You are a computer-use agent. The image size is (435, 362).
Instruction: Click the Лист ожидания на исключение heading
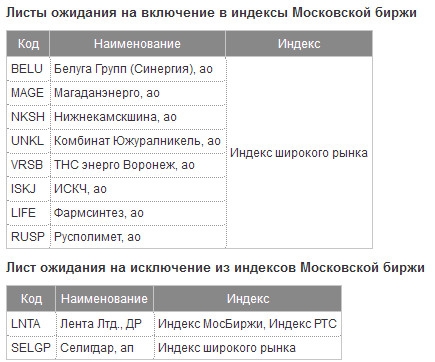coord(215,268)
